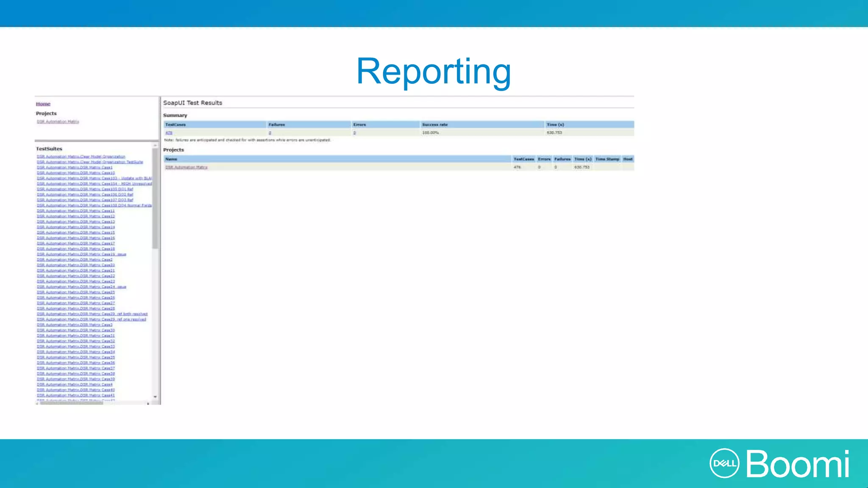
Task: Click horizontal scrollbar right arrow
Action: click(148, 403)
